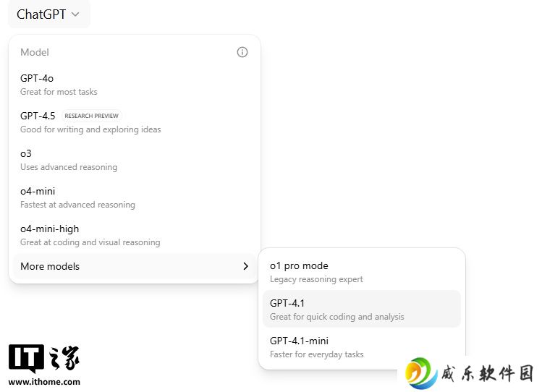
Task: Choose the GPT-4.5 model option
Action: coord(134,122)
